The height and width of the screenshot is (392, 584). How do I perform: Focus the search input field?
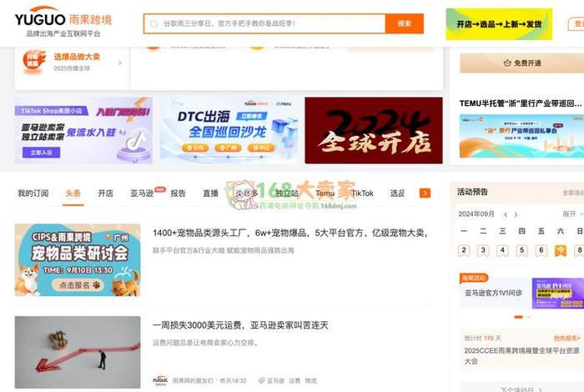pos(264,24)
